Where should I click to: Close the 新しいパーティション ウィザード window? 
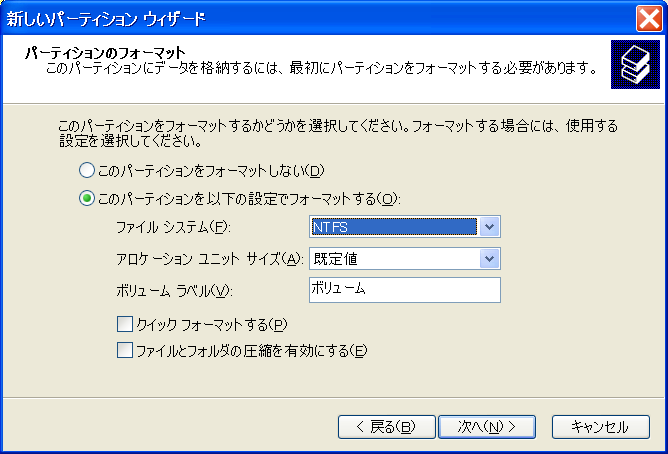(649, 19)
